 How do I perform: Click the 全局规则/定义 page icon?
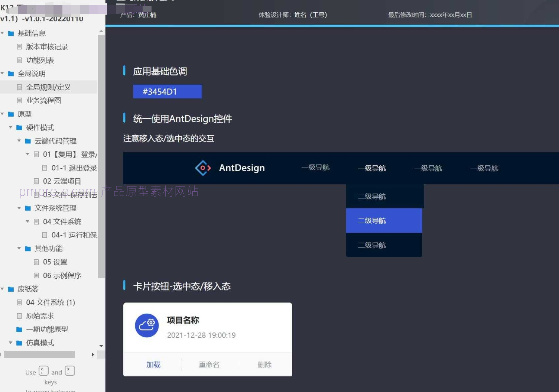coord(19,87)
